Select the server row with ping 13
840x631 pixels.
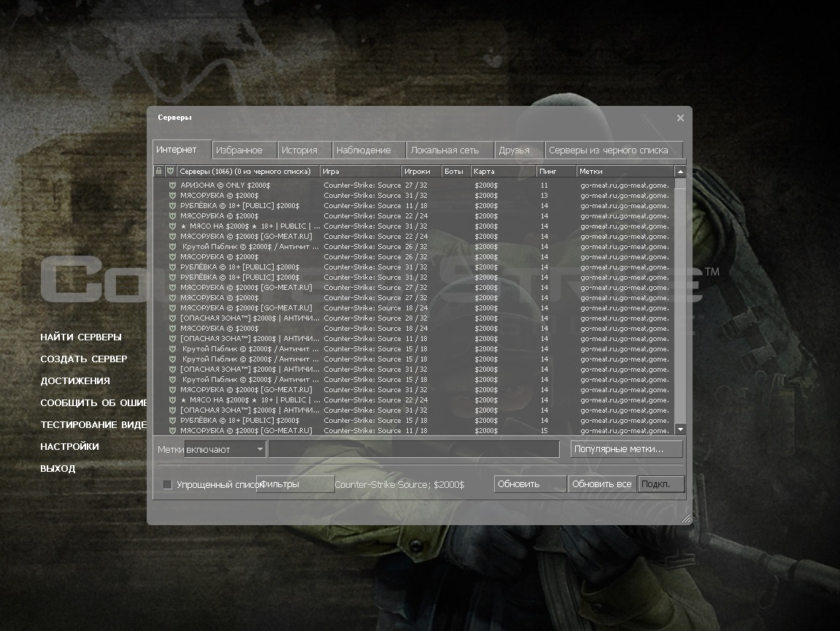[414, 195]
